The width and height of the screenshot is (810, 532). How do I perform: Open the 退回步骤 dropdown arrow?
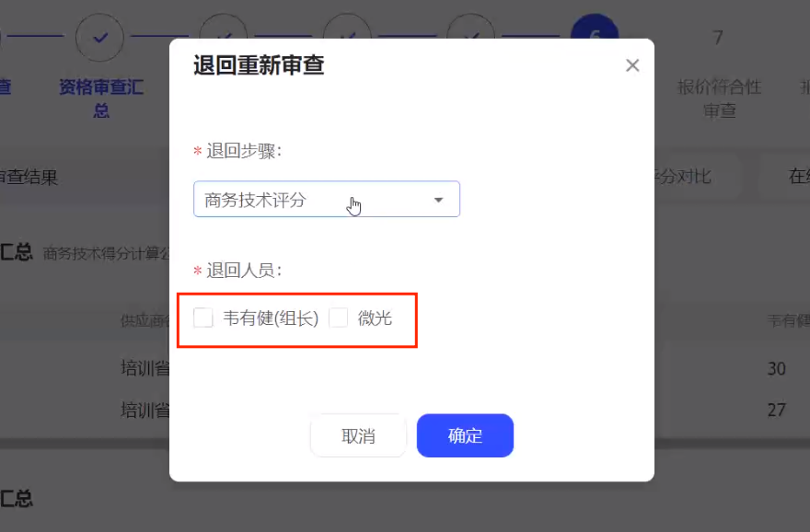438,200
